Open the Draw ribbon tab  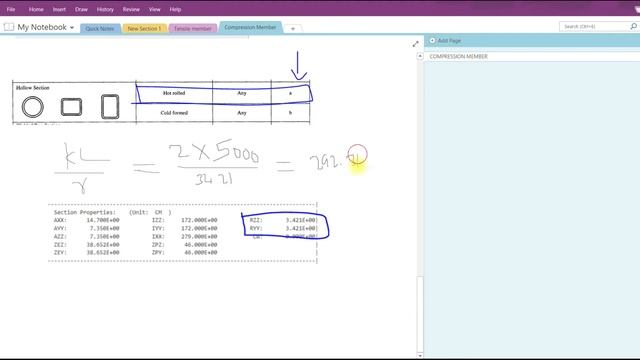point(81,9)
